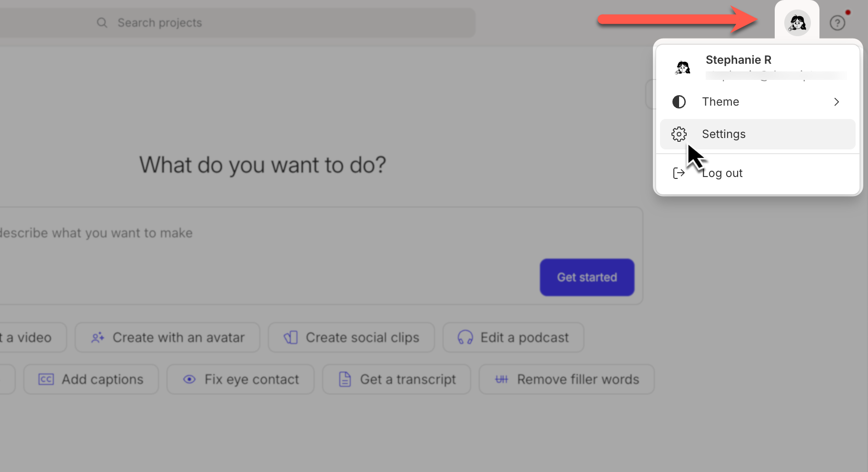Click the profile avatar in top bar
The height and width of the screenshot is (472, 868).
[x=797, y=22]
